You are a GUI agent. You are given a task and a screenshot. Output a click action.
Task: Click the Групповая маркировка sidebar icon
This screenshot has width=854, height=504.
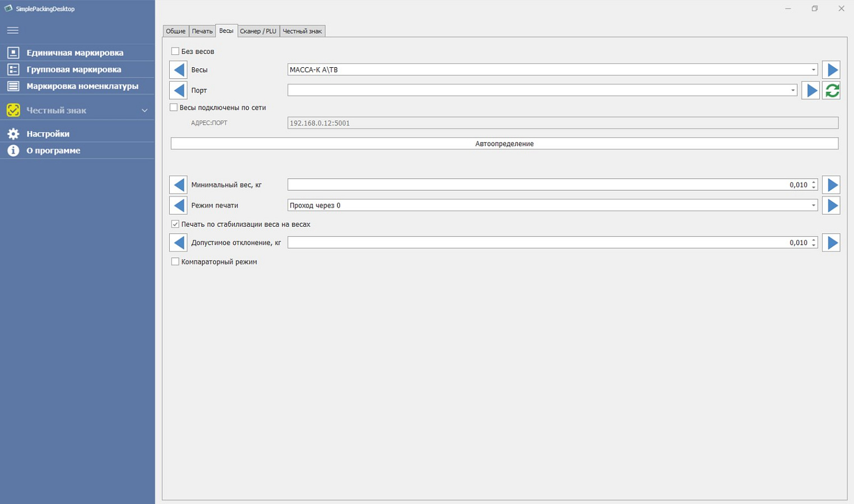click(x=13, y=69)
